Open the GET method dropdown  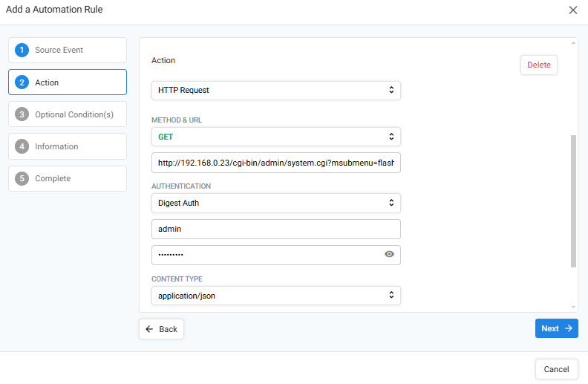[x=276, y=137]
